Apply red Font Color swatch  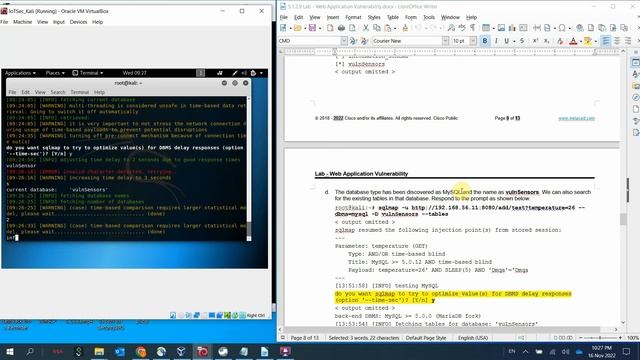coord(573,41)
